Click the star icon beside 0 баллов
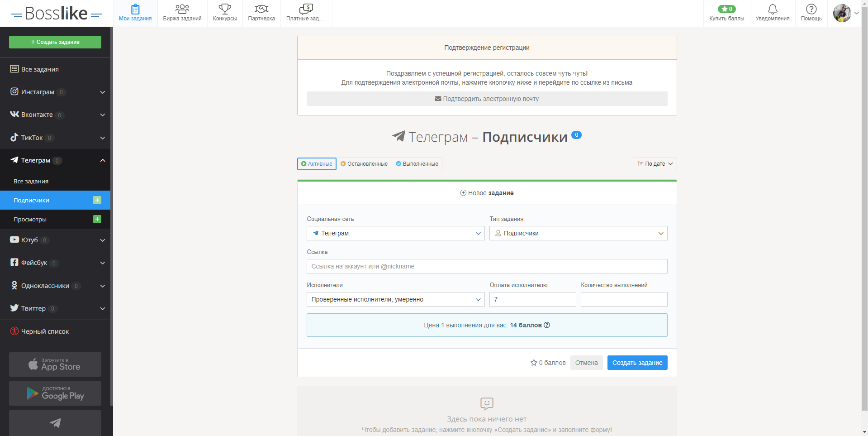Screen dimensions: 868x436 [x=534, y=363]
